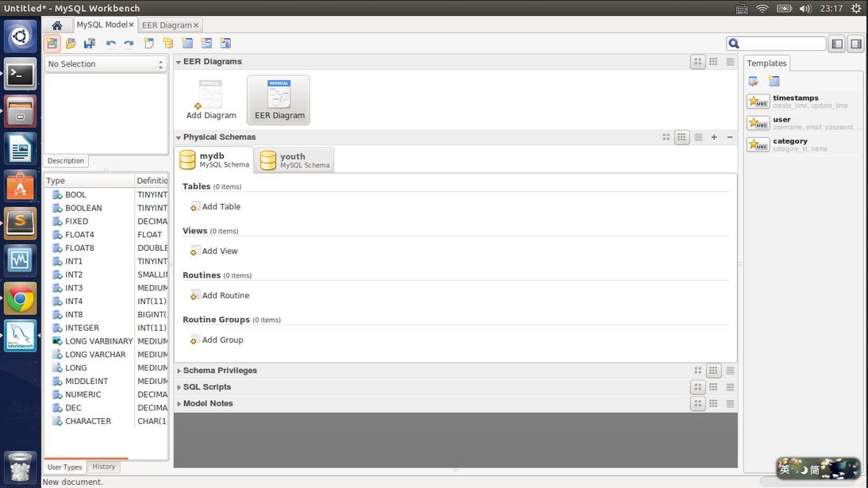Open Sublime Text from launcher
Viewport: 868px width, 488px height.
(20, 223)
